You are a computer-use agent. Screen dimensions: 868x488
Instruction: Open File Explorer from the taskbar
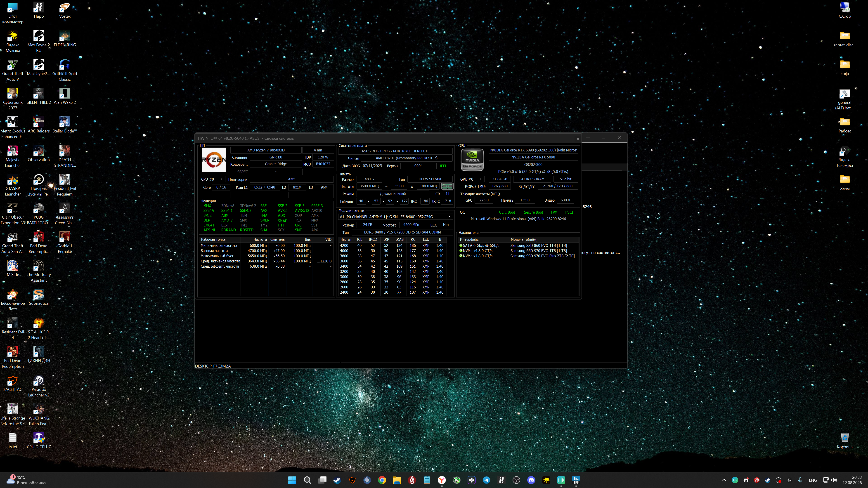click(397, 480)
